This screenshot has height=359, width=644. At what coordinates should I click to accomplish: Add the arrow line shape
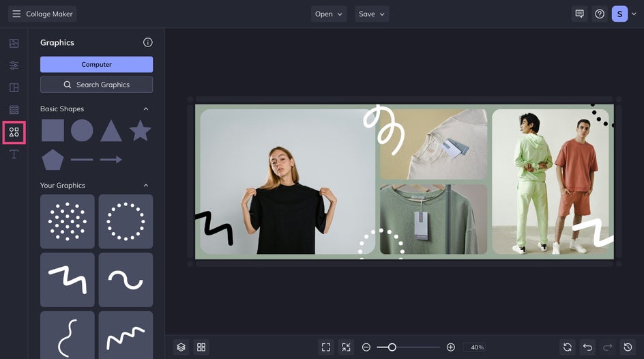point(111,160)
